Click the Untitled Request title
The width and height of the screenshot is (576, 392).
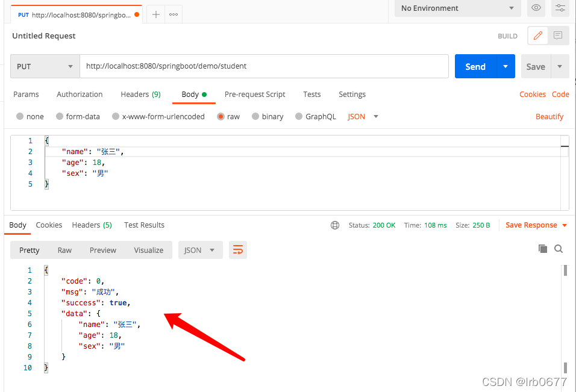(44, 36)
